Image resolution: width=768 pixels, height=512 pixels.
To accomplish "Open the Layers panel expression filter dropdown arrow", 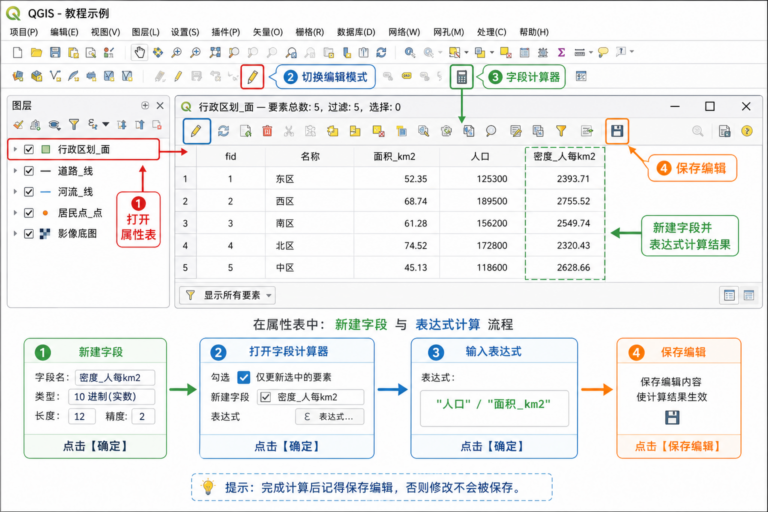I will (106, 125).
